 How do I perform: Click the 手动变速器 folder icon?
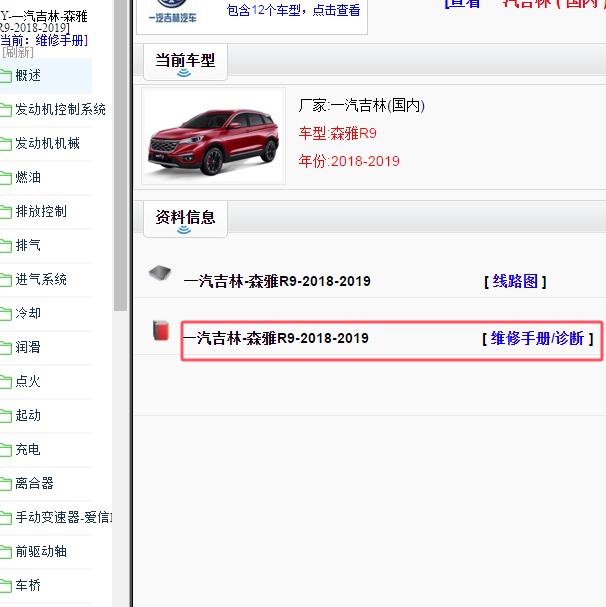pyautogui.click(x=5, y=518)
